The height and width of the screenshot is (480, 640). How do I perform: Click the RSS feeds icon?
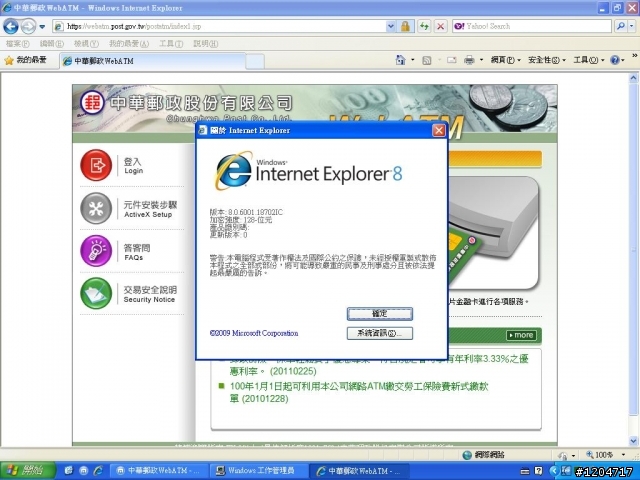coord(427,60)
